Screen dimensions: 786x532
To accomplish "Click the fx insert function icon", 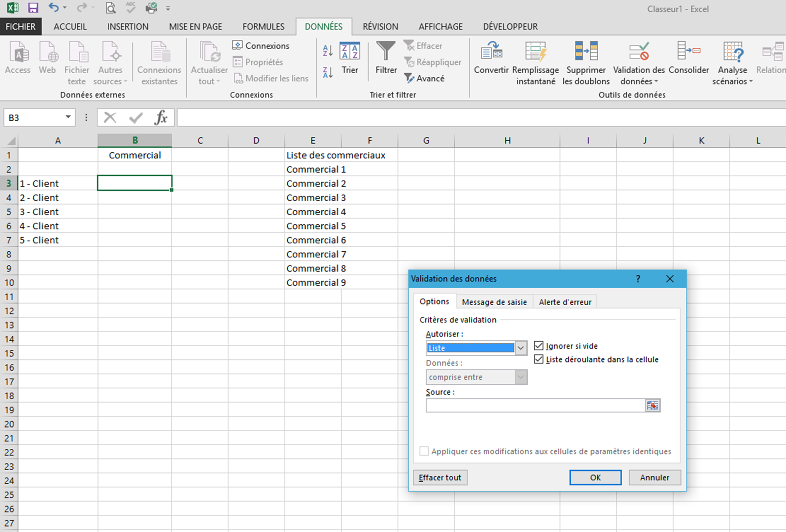I will (161, 118).
